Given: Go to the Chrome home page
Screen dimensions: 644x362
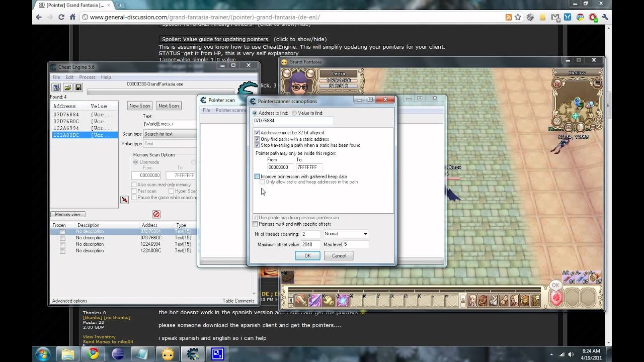Looking at the screenshot, I should 72,17.
